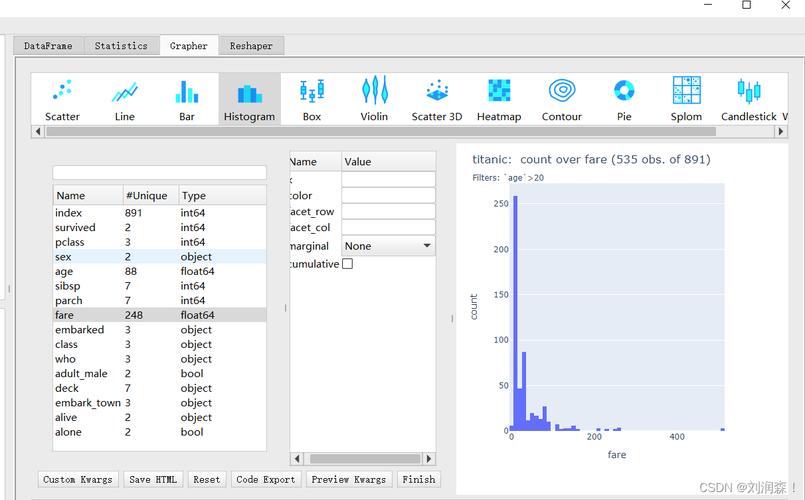Select the parch column row

[x=160, y=300]
